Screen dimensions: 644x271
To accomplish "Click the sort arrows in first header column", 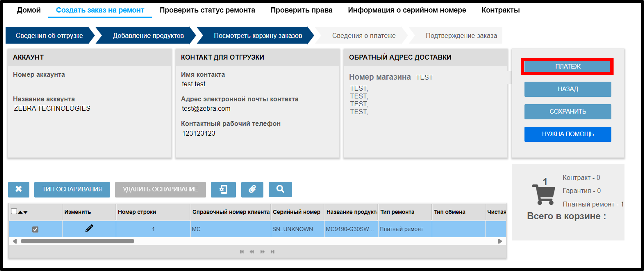I will 23,212.
